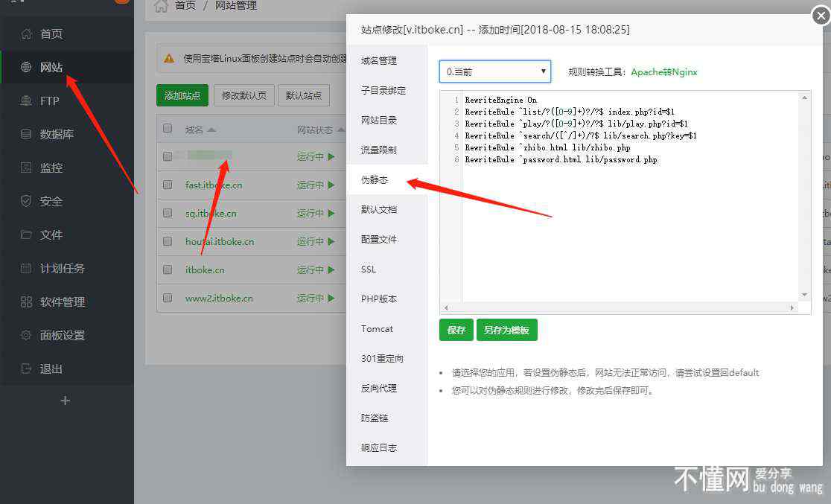831x504 pixels.
Task: Open the Apache转Nginx rule converter link
Action: 663,72
